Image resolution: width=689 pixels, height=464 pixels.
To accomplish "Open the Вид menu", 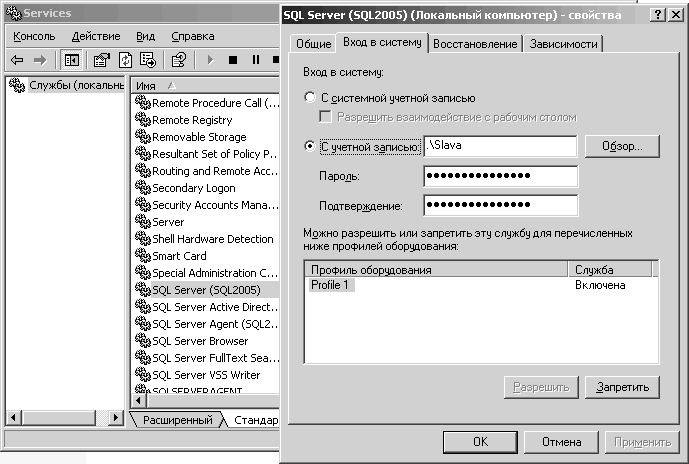I will [145, 36].
